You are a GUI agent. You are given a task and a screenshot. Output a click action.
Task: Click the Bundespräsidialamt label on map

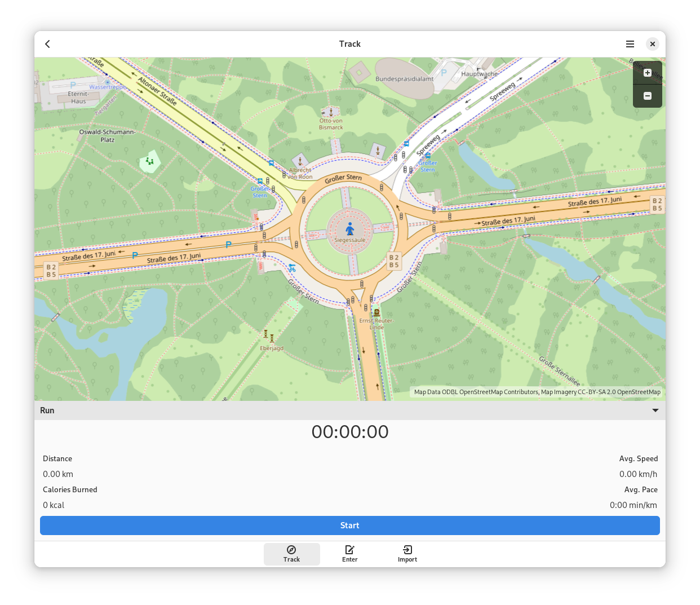[x=404, y=79]
